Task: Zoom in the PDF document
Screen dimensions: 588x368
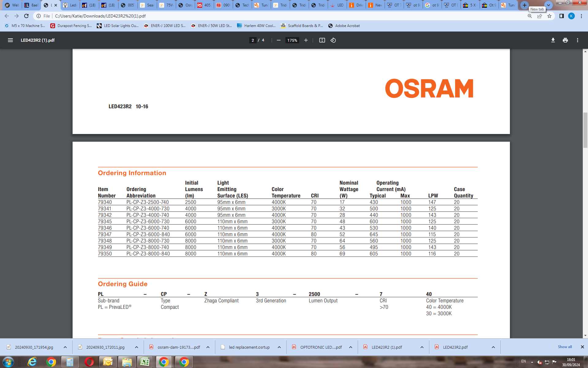Action: (306, 40)
